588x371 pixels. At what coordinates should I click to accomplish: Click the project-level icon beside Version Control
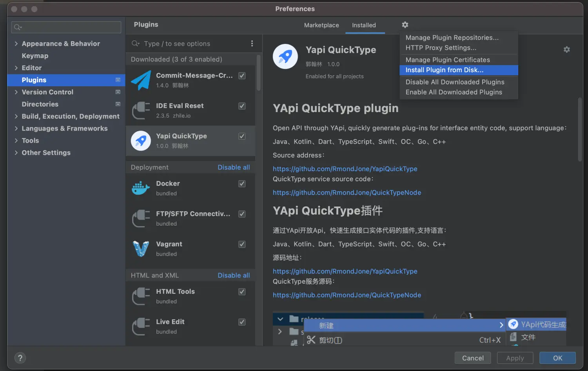pyautogui.click(x=118, y=92)
